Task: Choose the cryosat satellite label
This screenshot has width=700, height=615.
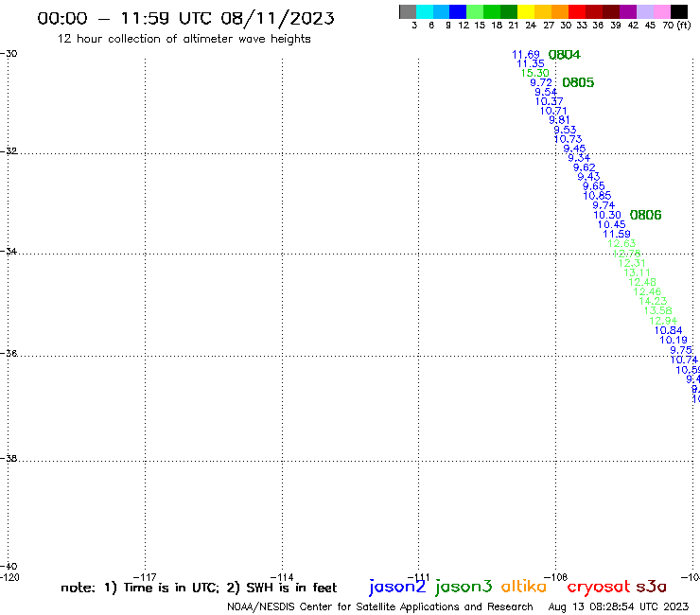Action: (x=599, y=587)
